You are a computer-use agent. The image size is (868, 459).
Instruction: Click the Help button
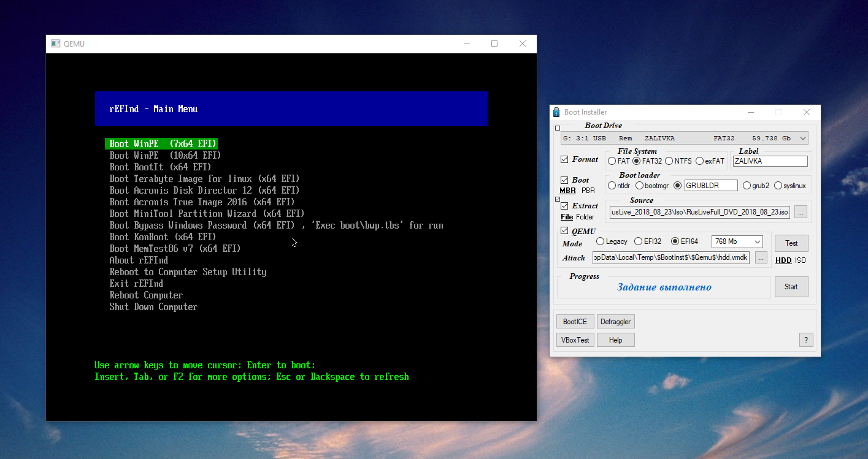pos(615,340)
